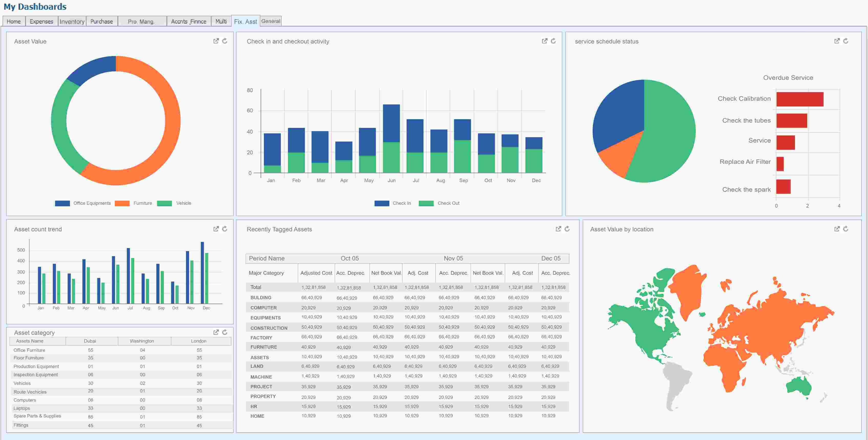Pop out Asset Value by location
Viewport: 868px width, 440px height.
[837, 229]
